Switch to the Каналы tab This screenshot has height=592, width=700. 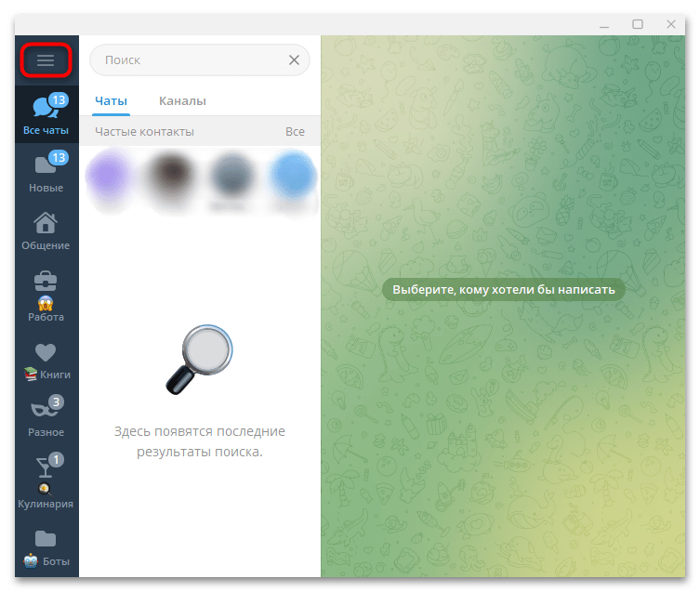pyautogui.click(x=182, y=101)
